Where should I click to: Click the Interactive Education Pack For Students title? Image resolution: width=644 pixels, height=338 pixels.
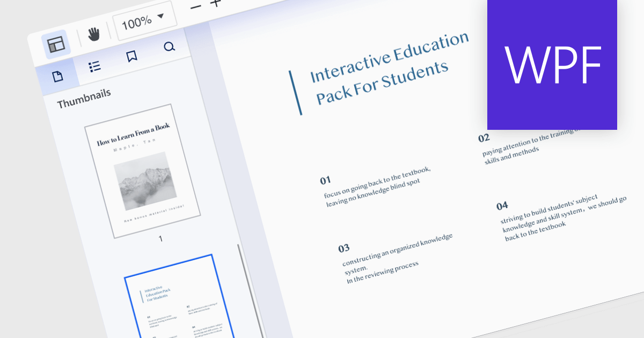[x=389, y=69]
